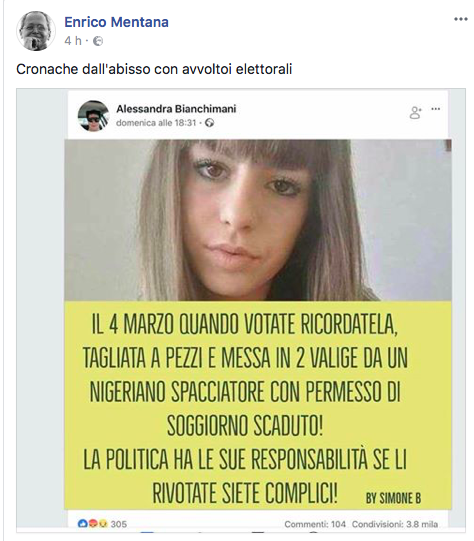Click Alessandra Bianchimani's profile avatar

click(x=93, y=116)
